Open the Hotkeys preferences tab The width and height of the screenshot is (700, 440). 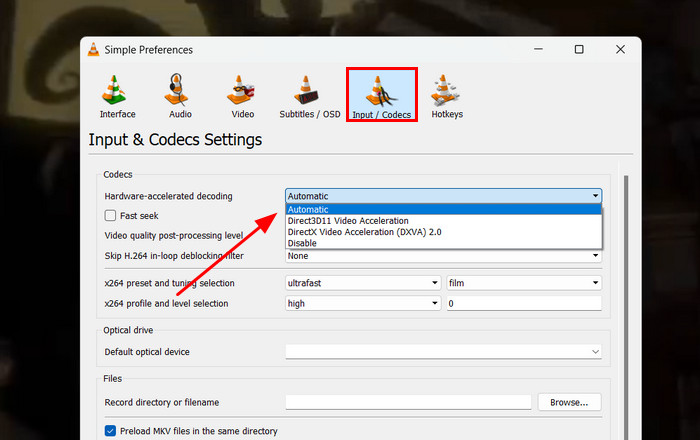(447, 96)
